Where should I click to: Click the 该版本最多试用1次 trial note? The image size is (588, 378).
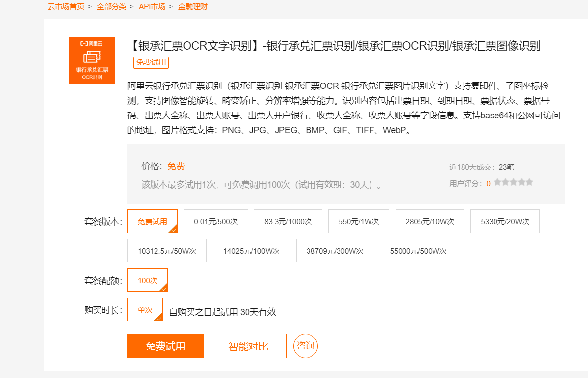(x=261, y=185)
